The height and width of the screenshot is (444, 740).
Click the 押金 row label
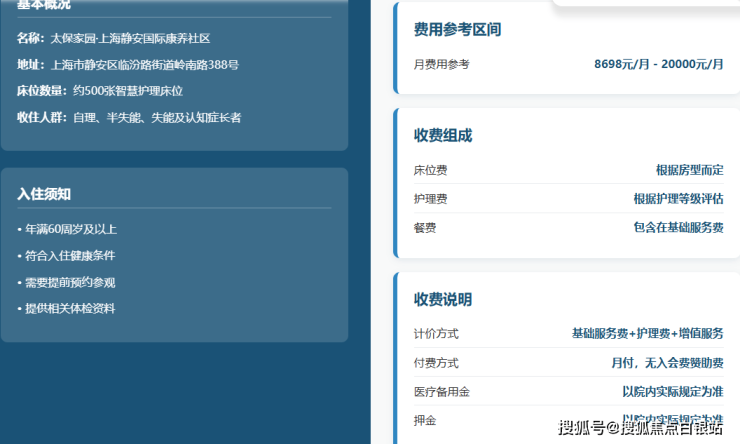click(x=425, y=421)
